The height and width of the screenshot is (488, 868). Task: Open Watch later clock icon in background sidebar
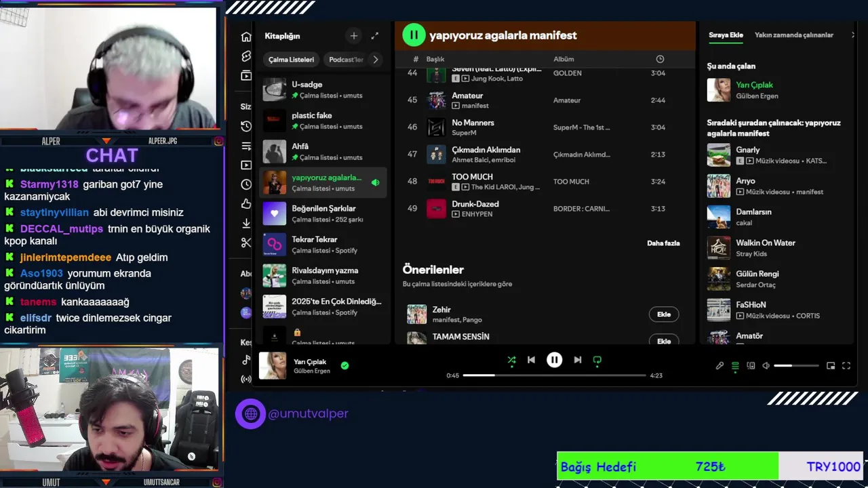246,184
